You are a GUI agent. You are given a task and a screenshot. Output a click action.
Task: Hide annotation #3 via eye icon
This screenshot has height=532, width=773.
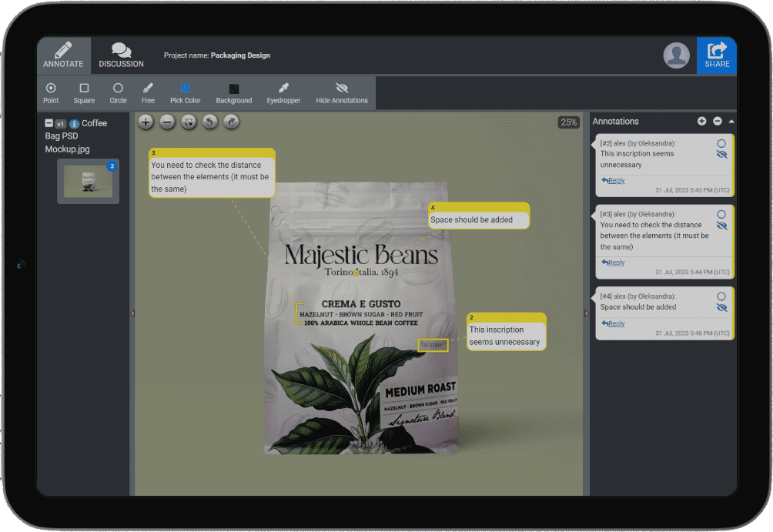pos(721,226)
